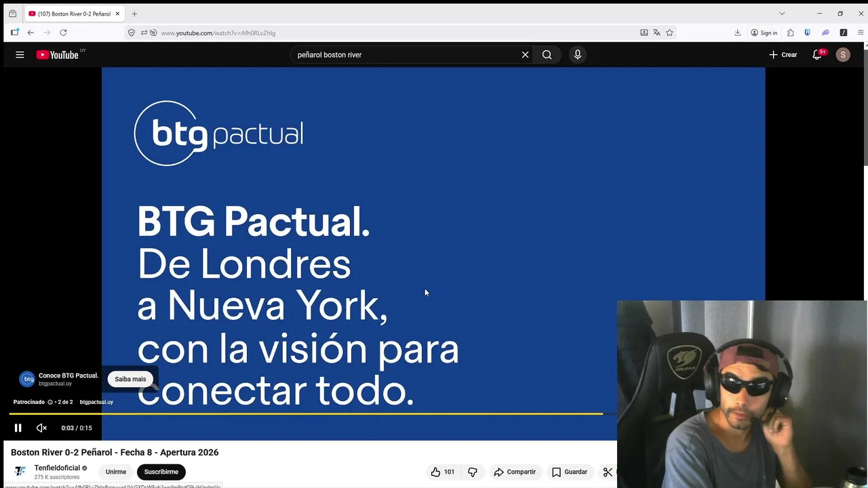This screenshot has height=488, width=868.
Task: Open the list all tabs chevron
Action: click(x=782, y=14)
